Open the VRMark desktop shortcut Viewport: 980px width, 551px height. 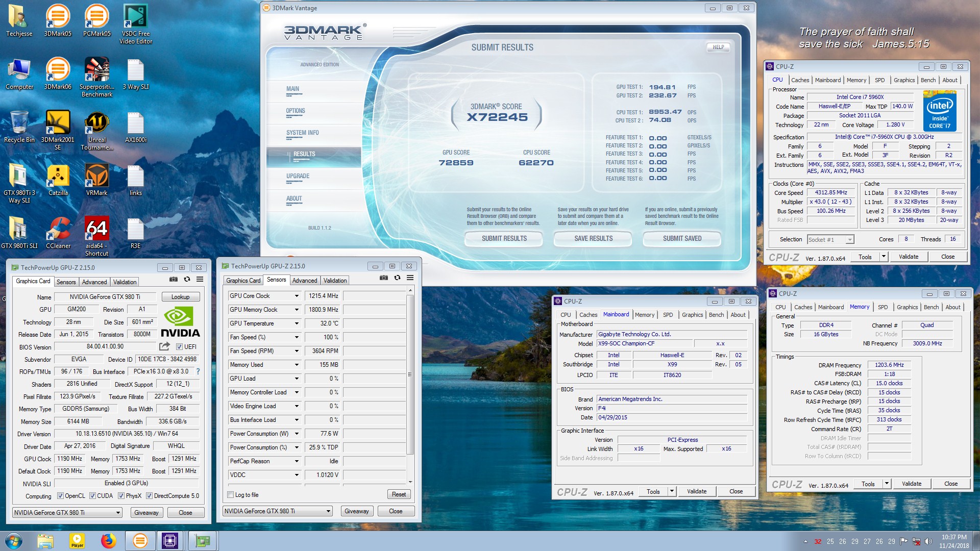(x=96, y=180)
